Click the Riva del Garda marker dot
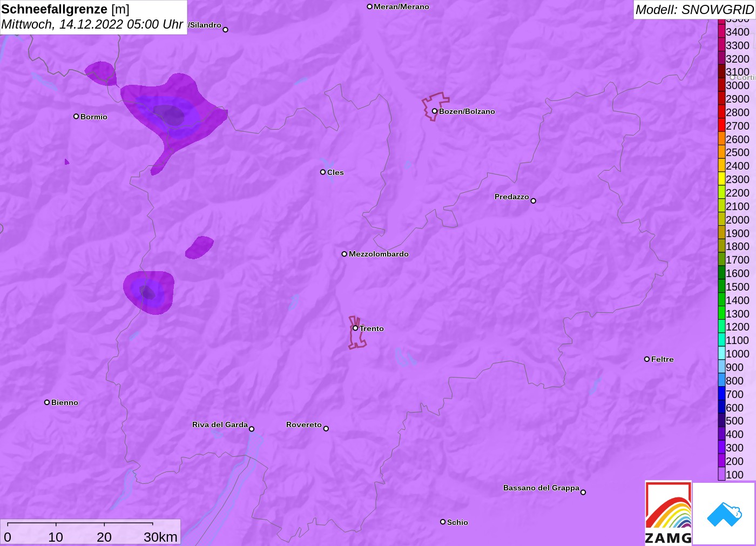756x546 pixels. pyautogui.click(x=252, y=429)
